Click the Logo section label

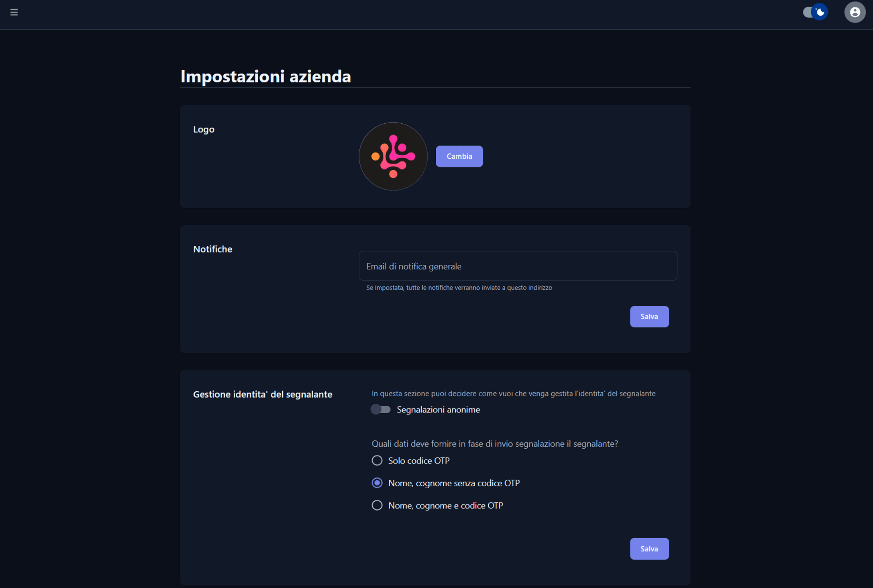[204, 129]
